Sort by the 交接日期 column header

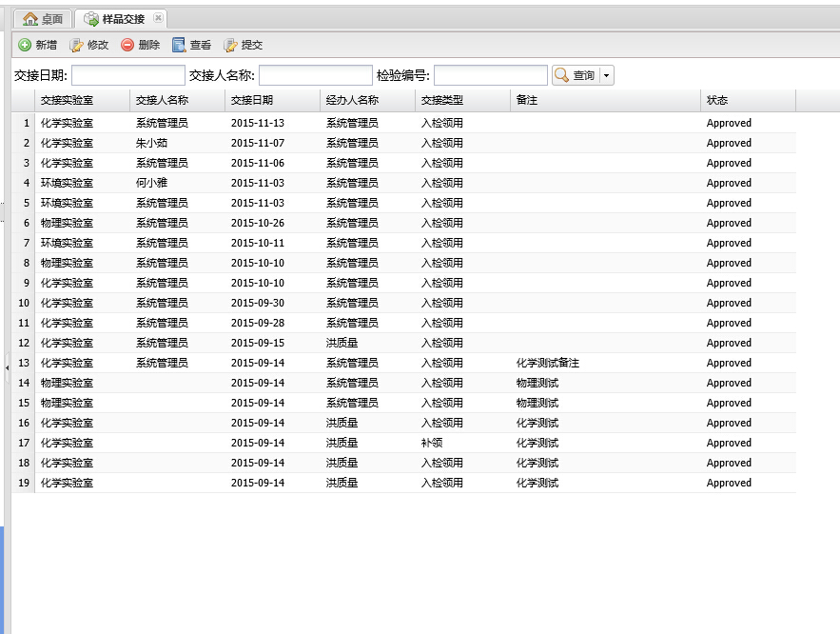(x=252, y=100)
